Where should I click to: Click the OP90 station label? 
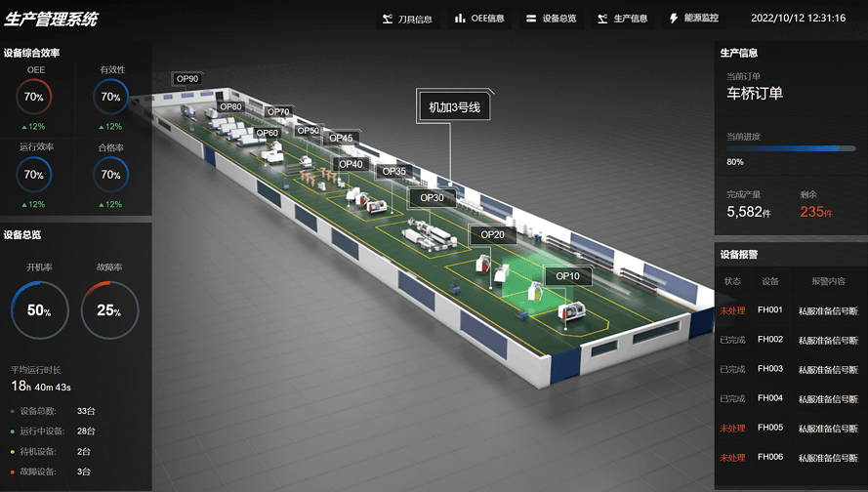click(187, 78)
